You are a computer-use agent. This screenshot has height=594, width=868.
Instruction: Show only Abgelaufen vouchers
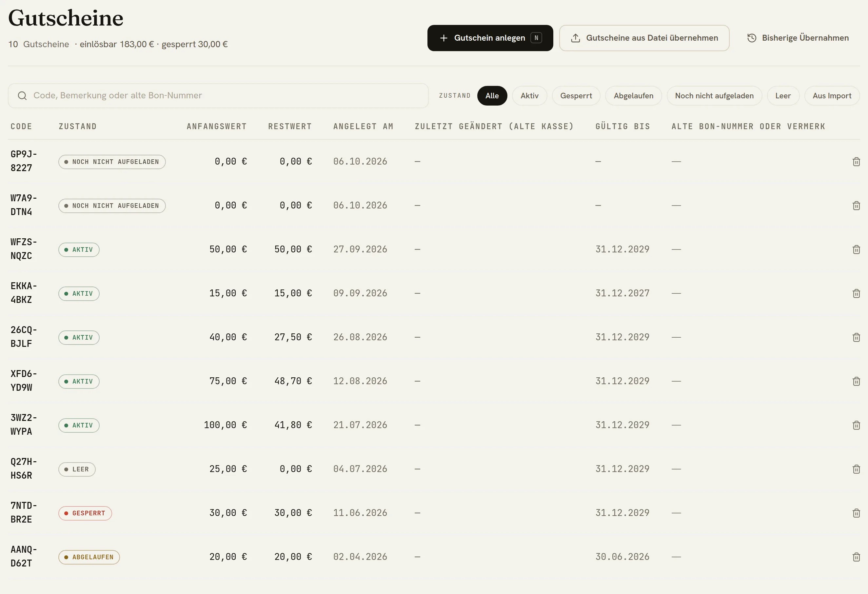coord(633,96)
